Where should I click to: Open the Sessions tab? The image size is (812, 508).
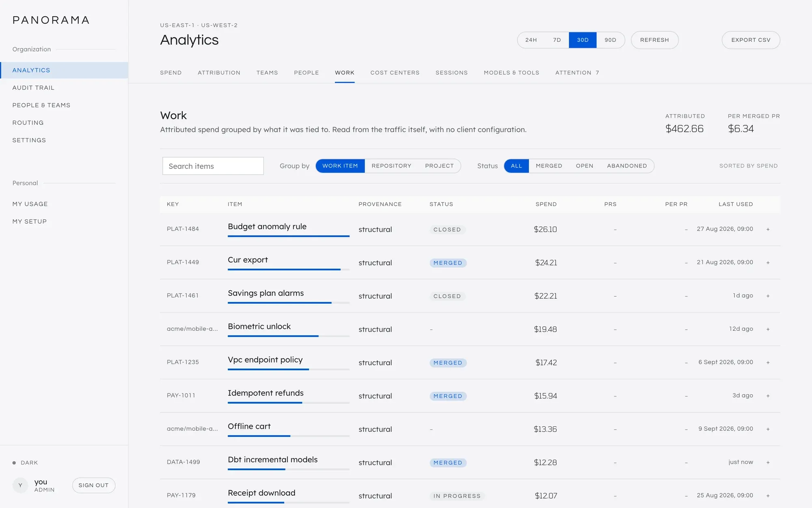coord(451,73)
